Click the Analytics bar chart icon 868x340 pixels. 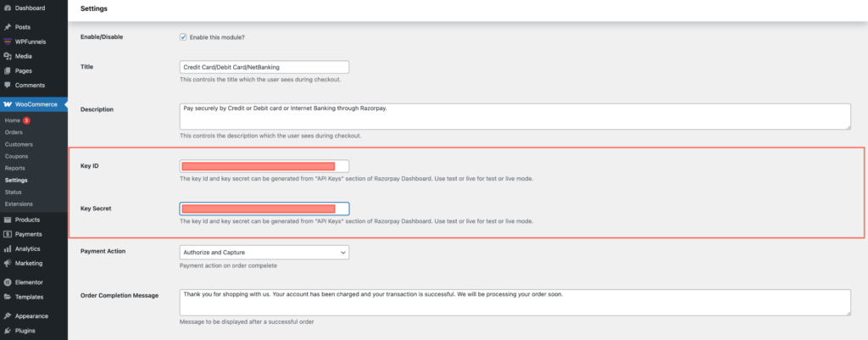(x=7, y=249)
